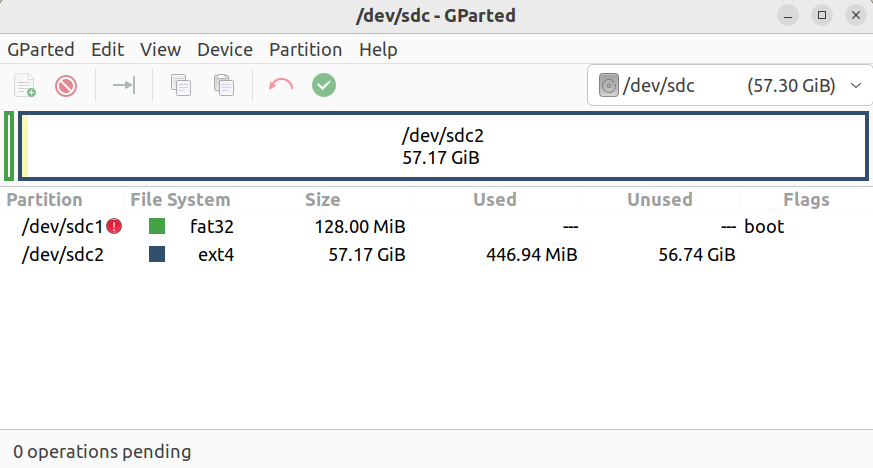Apply all operations with green checkmark
Screen dimensions: 873x468
(x=323, y=86)
